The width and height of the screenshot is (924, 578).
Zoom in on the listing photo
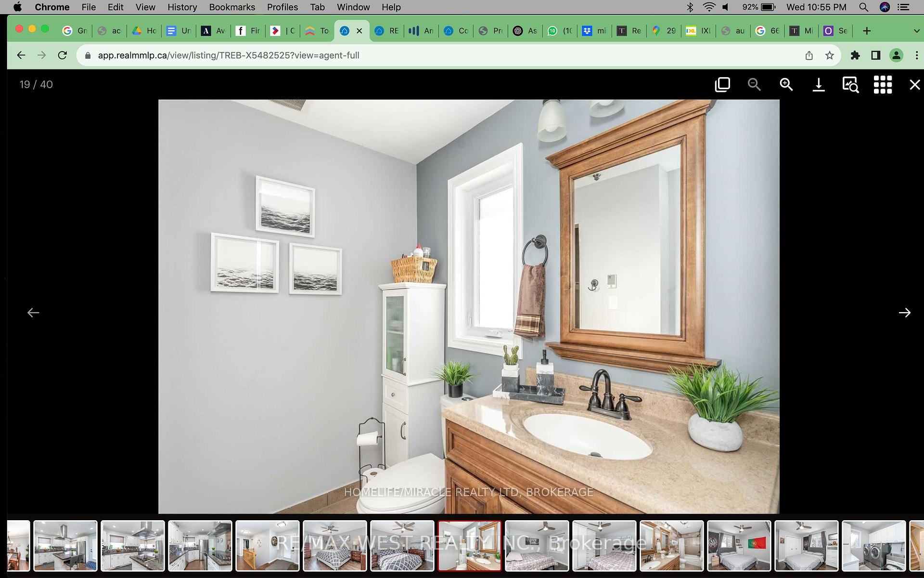786,85
